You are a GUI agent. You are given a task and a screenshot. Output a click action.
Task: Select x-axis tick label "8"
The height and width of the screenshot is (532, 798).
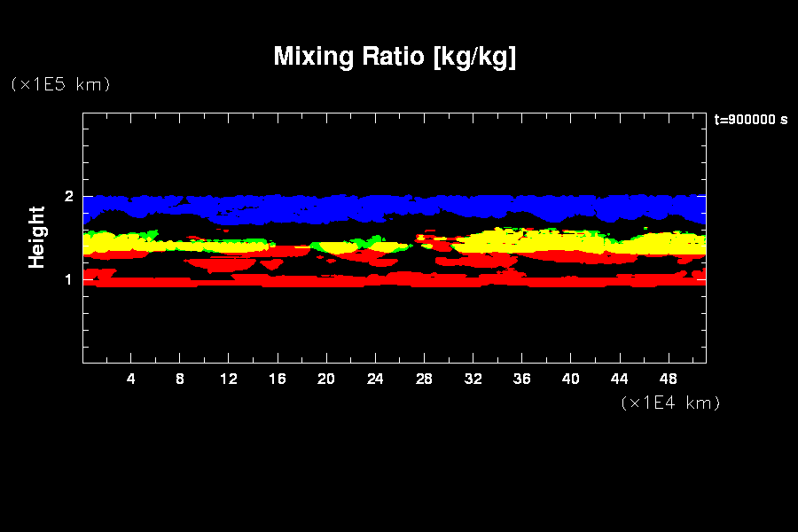(x=180, y=379)
